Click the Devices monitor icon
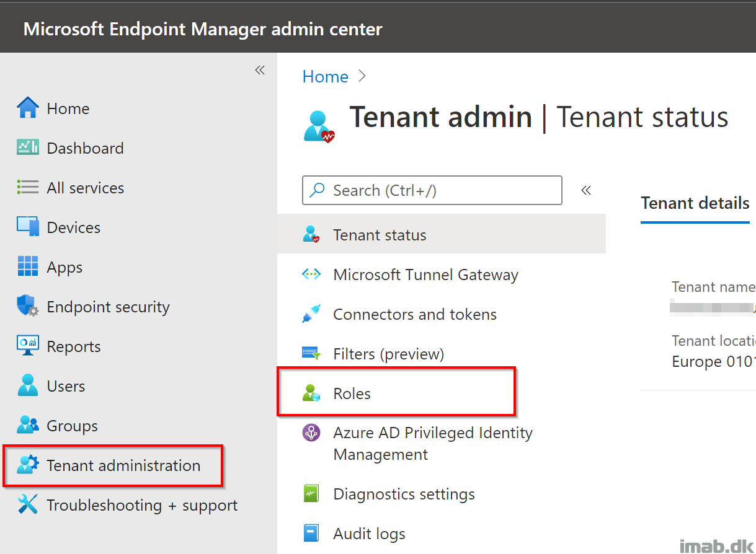This screenshot has width=756, height=554. 28,227
